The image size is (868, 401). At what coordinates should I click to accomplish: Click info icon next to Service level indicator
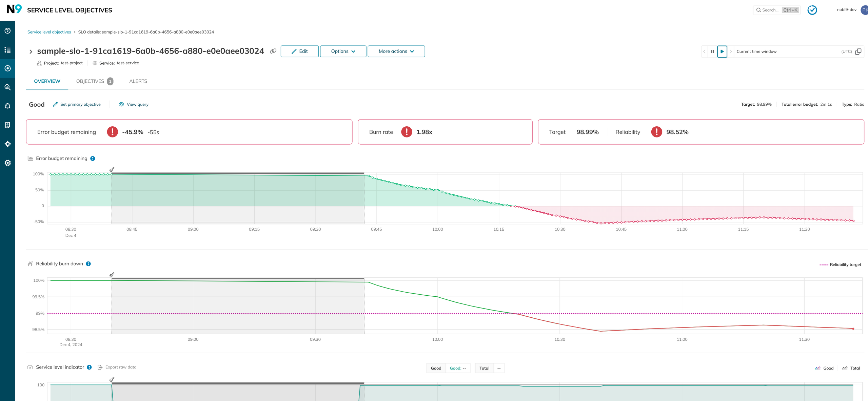pos(89,367)
